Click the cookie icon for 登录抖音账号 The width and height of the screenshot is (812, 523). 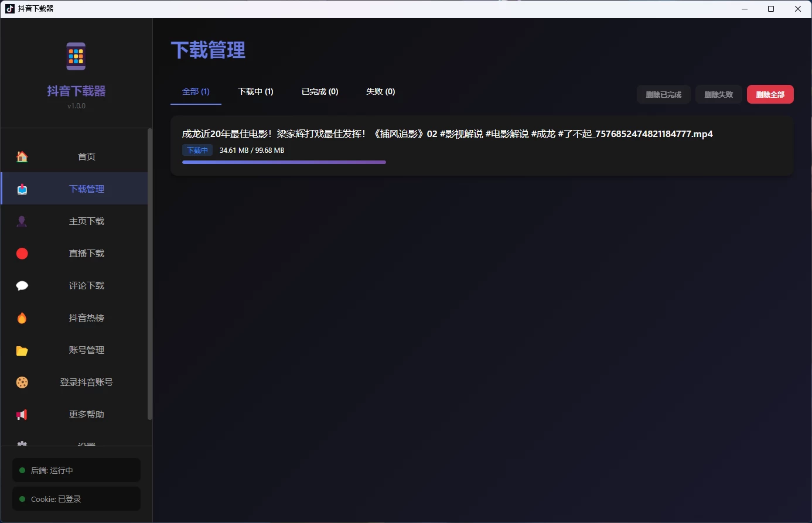click(22, 382)
